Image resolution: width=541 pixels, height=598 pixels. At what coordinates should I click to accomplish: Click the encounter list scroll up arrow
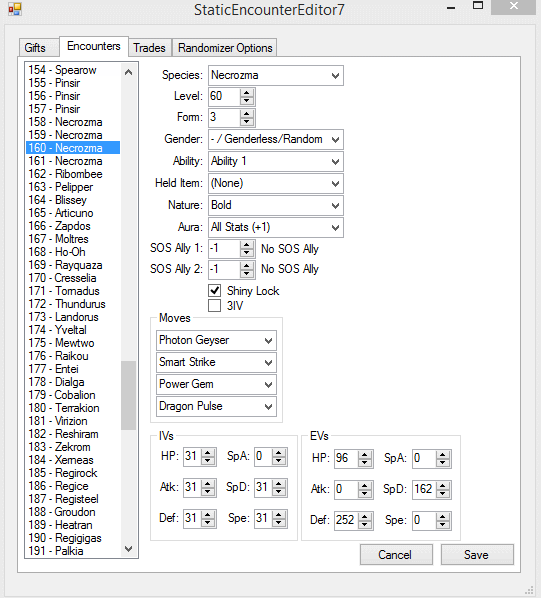coord(128,72)
